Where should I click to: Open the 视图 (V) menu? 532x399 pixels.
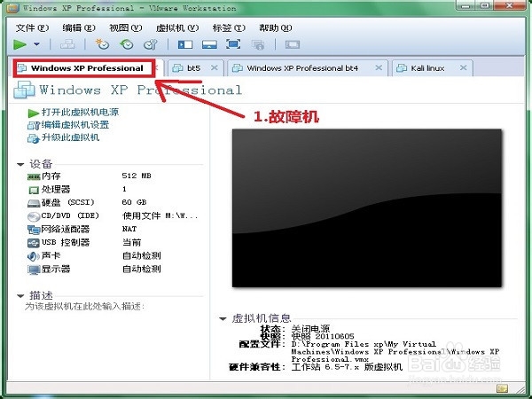tap(126, 27)
